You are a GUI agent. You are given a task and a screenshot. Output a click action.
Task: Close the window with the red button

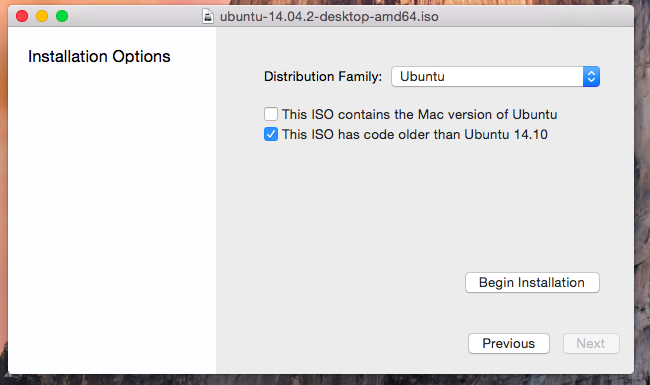point(22,16)
